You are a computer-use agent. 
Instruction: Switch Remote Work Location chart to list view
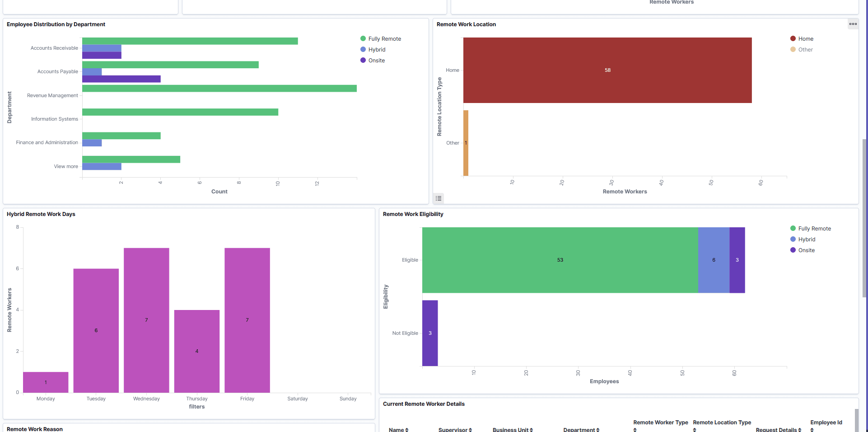438,198
